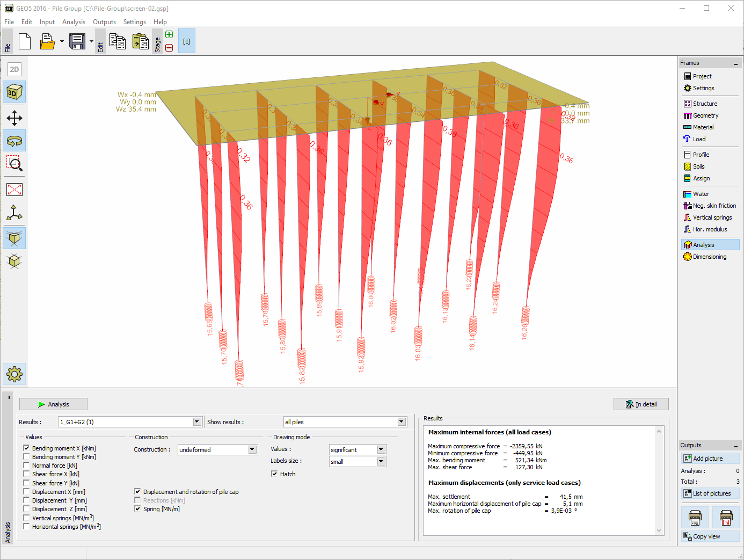The width and height of the screenshot is (744, 560).
Task: Select the pan/move view tool
Action: pyautogui.click(x=14, y=118)
